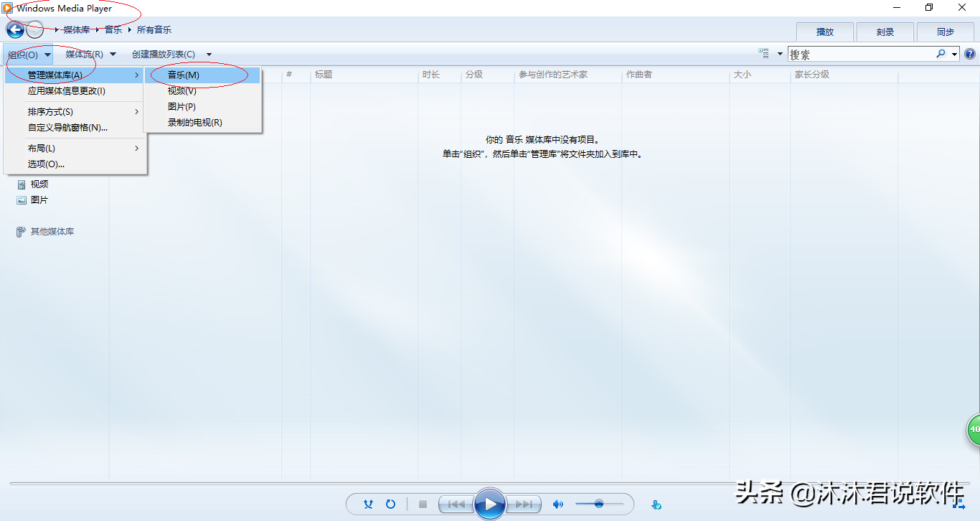Select 图片(P) in the submenu
Image resolution: width=980 pixels, height=521 pixels.
coord(202,107)
